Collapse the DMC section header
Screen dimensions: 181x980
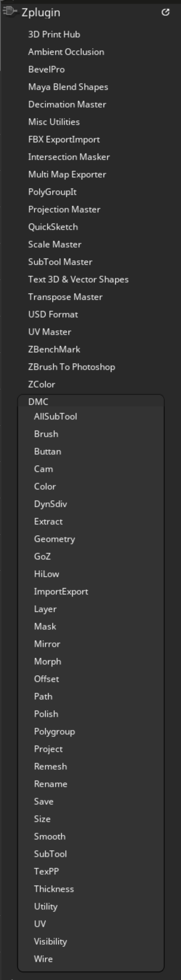point(38,402)
